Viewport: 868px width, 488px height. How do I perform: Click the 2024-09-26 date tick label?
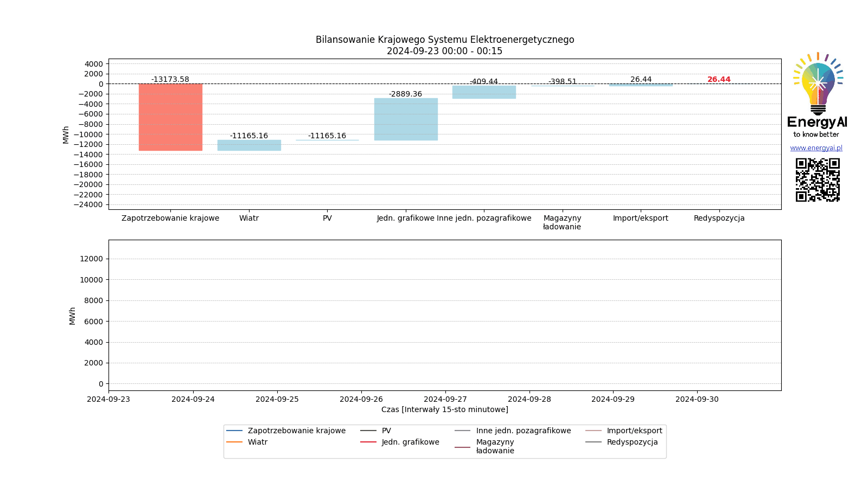[x=361, y=399]
